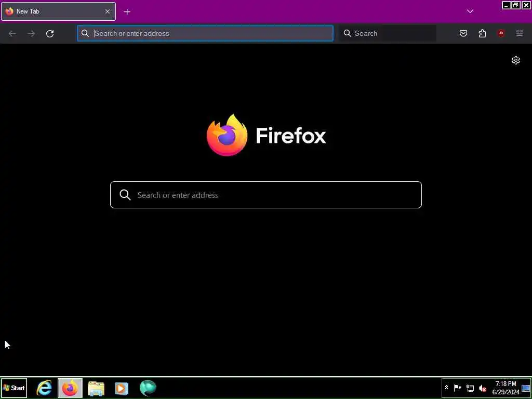Click the page center search field

266,195
